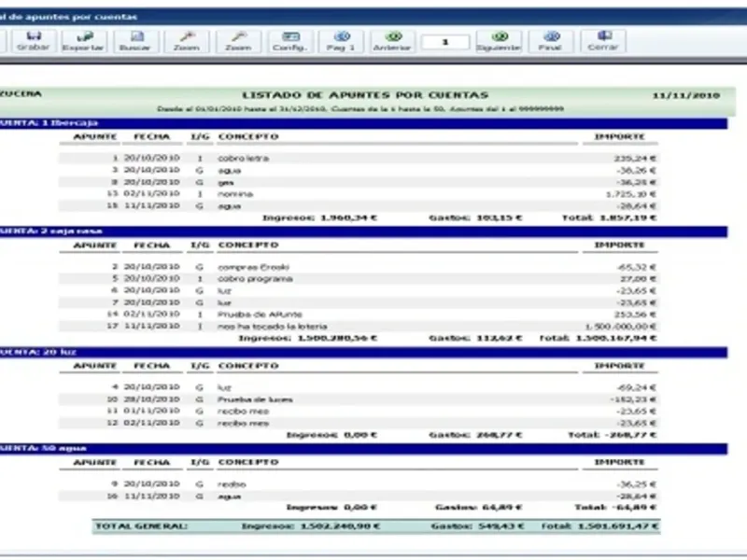Click the TOTAL GENERAL label
747x560 pixels.
[x=142, y=526]
